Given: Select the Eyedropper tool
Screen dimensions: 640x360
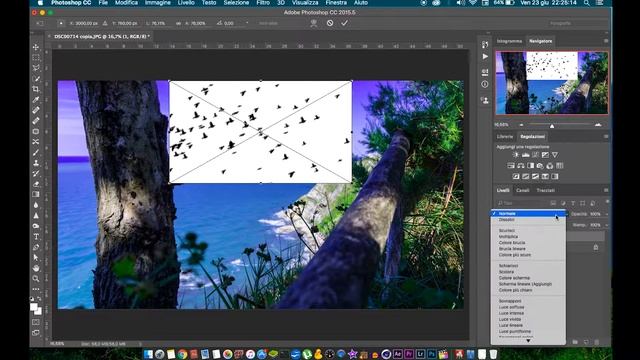Looking at the screenshot, I should click(36, 100).
